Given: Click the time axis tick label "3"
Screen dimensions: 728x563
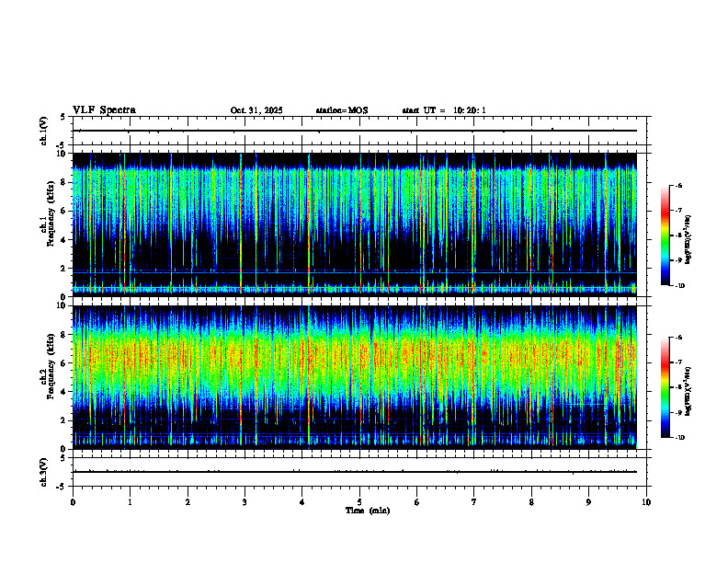Looking at the screenshot, I should pyautogui.click(x=245, y=502).
